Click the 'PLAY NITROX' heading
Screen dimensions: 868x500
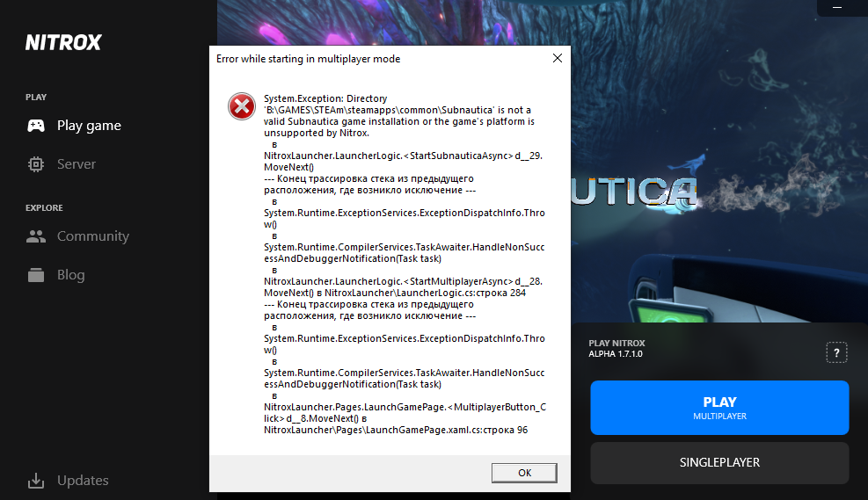tap(616, 343)
